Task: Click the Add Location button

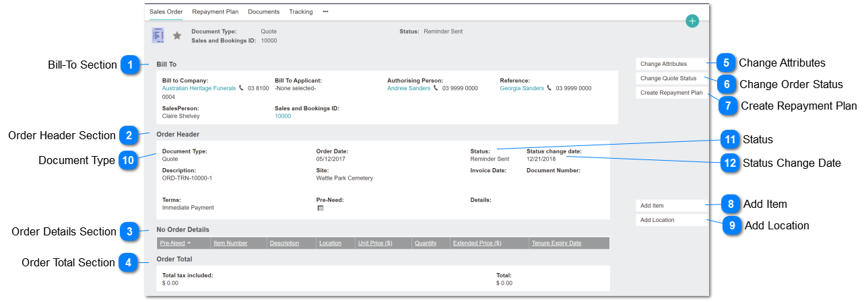Action: point(671,220)
